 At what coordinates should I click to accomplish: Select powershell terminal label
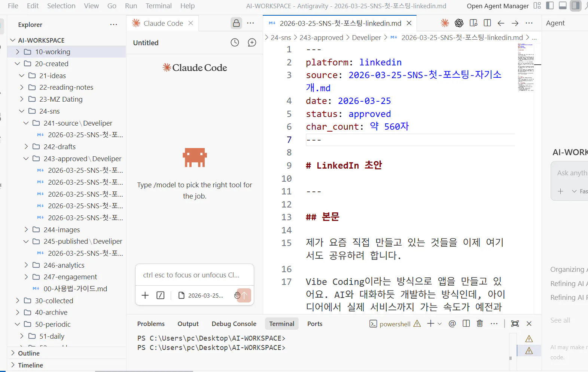tap(395, 324)
